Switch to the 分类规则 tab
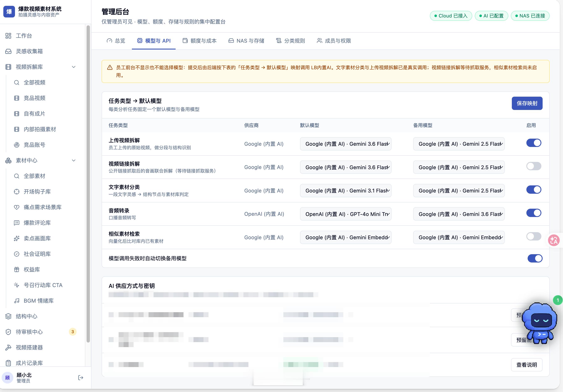 pos(290,41)
